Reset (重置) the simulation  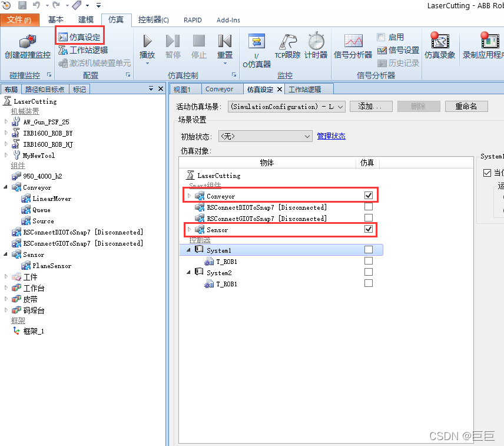(x=225, y=48)
